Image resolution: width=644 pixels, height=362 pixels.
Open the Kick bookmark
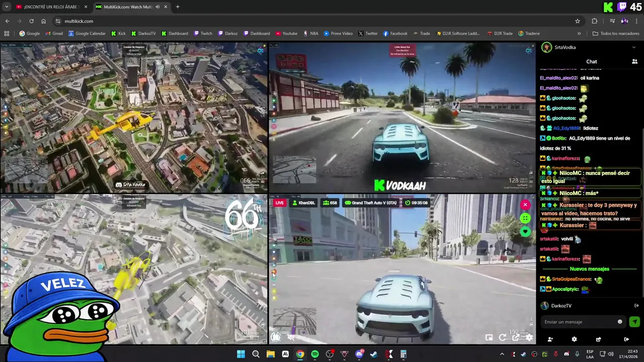(118, 34)
